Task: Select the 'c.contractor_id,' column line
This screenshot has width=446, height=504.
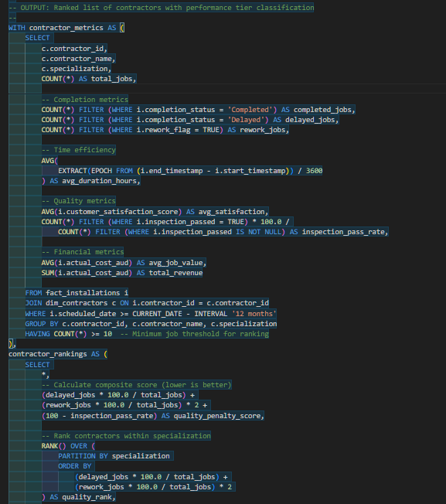Action: point(74,49)
